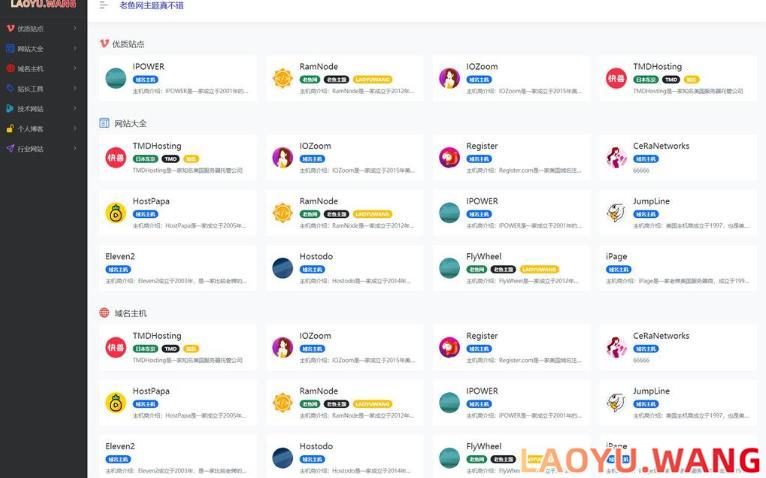Click the CeRaNetworks avatar in 域名主机 section
This screenshot has width=766, height=478.
(x=616, y=347)
